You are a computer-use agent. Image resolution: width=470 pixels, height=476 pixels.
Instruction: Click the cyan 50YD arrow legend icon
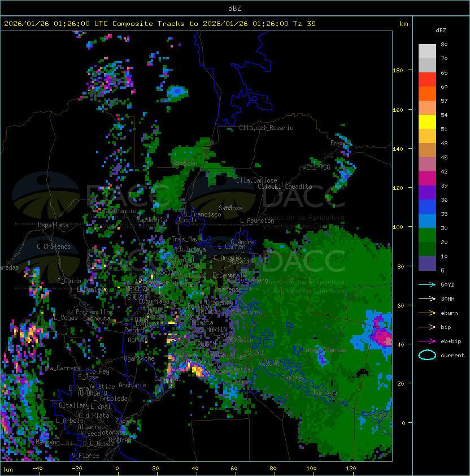(x=427, y=284)
